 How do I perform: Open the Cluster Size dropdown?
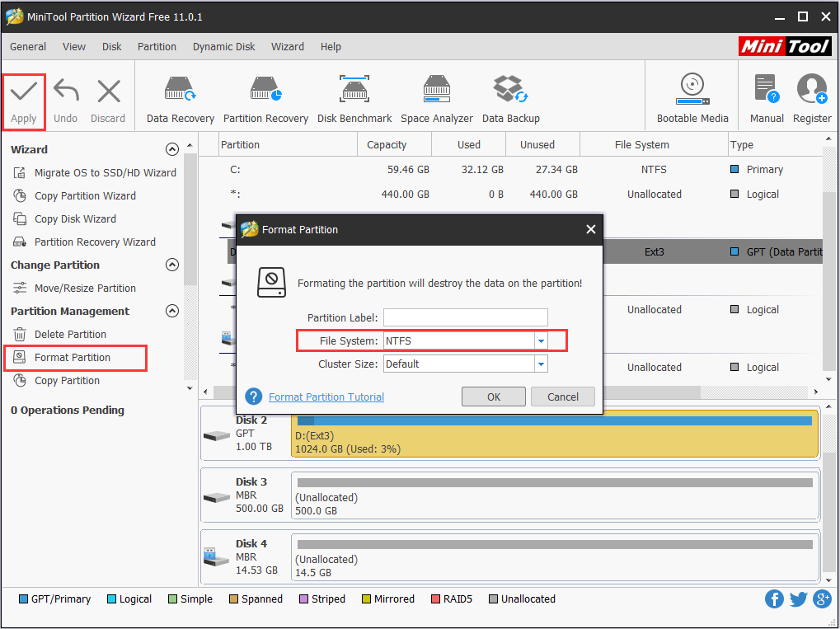541,364
